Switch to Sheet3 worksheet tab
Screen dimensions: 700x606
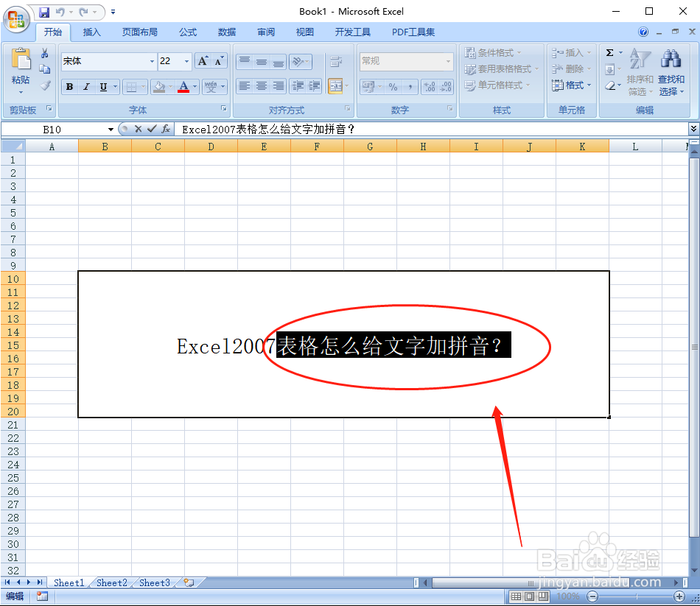155,582
